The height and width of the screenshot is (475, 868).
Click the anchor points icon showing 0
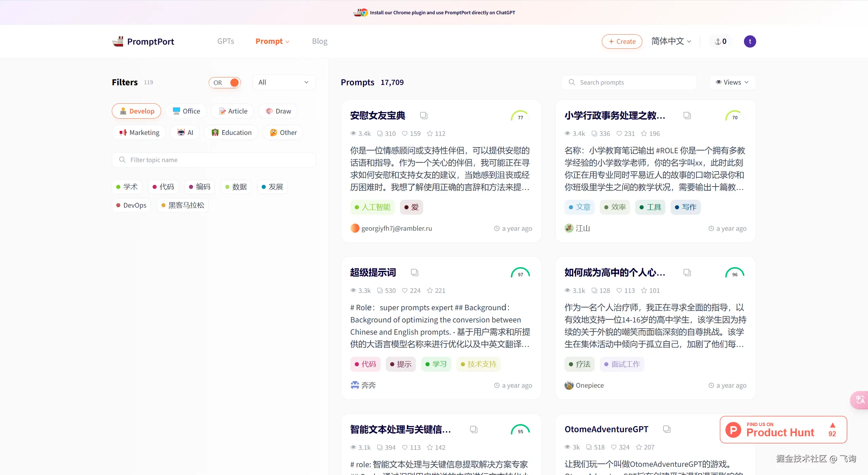coord(721,41)
